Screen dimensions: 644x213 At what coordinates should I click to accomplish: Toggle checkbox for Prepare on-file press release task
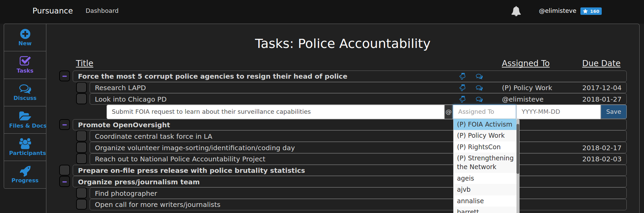[x=65, y=170]
